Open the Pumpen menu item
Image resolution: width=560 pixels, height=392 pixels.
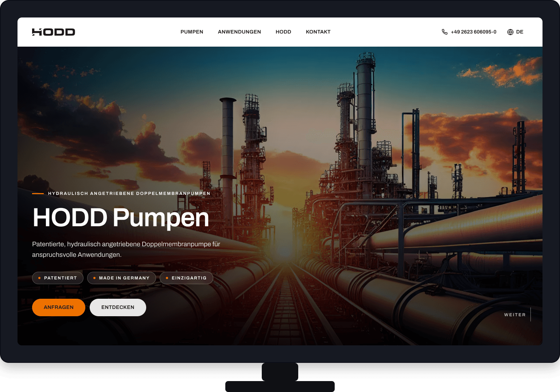192,32
